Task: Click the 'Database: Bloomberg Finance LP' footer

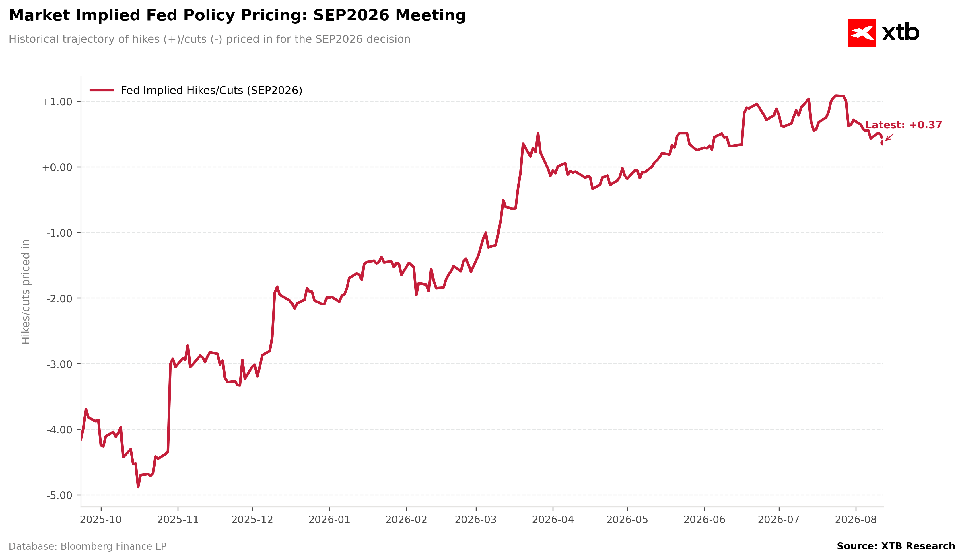Action: (x=88, y=546)
